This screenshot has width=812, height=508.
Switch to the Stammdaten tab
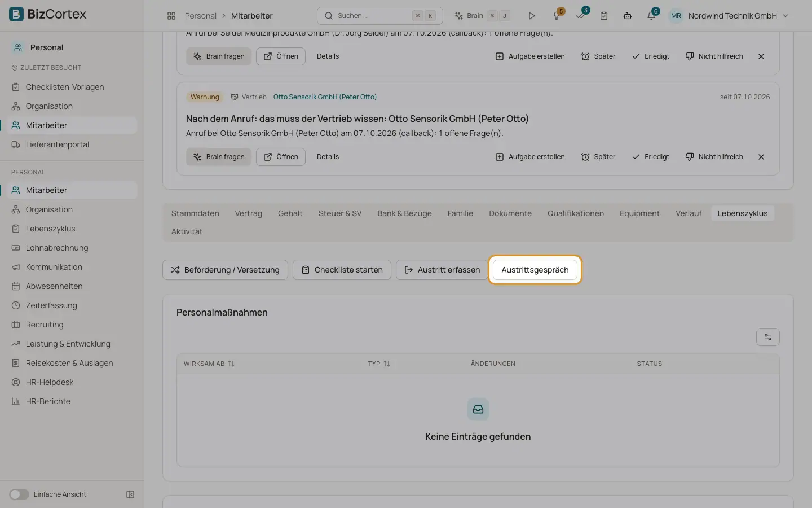click(x=195, y=213)
